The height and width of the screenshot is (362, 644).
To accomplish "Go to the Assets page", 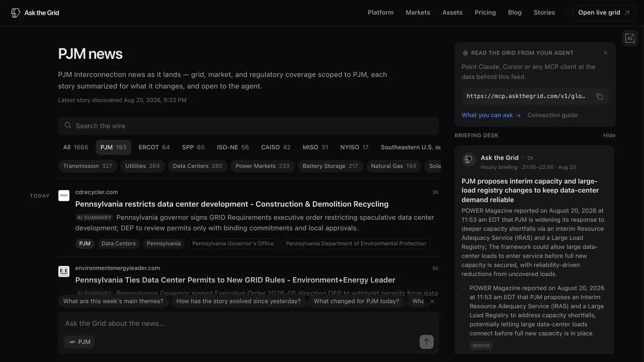I will coord(452,13).
